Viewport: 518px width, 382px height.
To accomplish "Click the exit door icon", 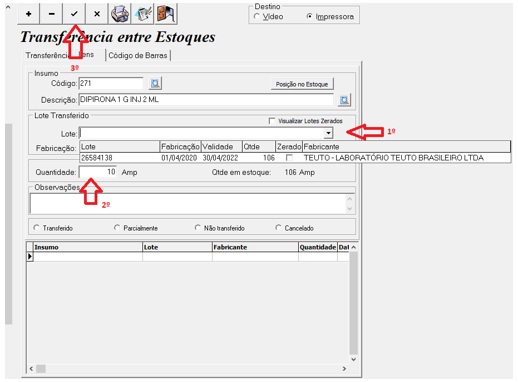I will click(x=165, y=14).
